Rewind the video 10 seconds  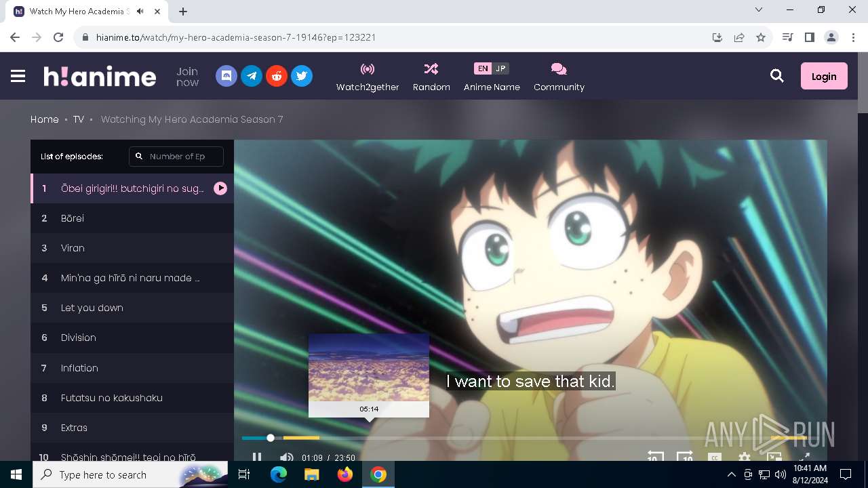pos(655,457)
